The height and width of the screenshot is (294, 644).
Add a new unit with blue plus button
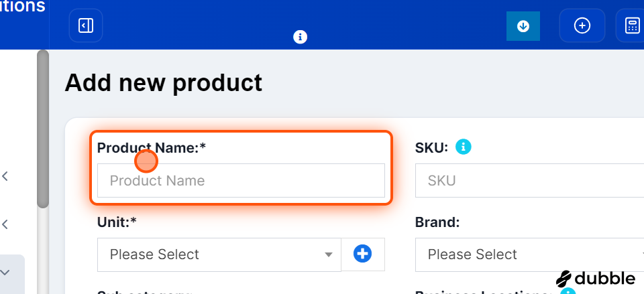tap(363, 254)
